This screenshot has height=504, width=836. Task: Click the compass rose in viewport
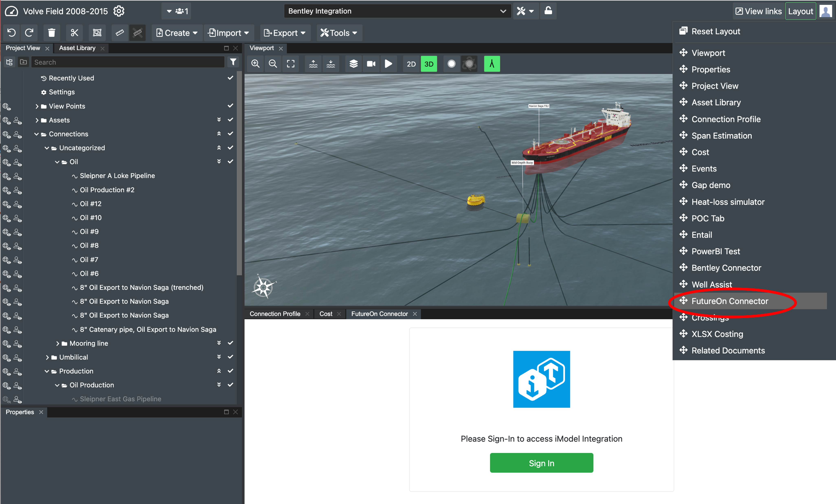coord(264,287)
